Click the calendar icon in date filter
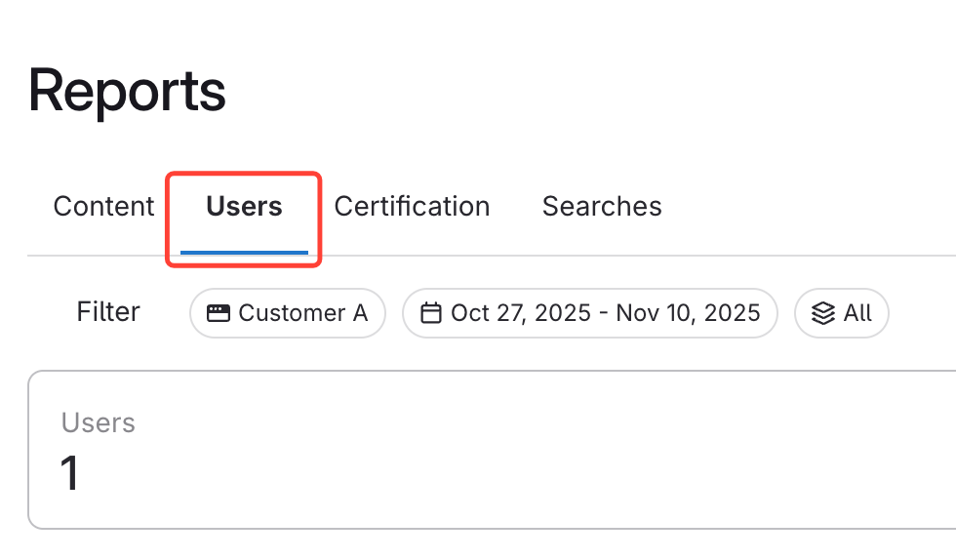Screen dimensions: 956x560 431,313
